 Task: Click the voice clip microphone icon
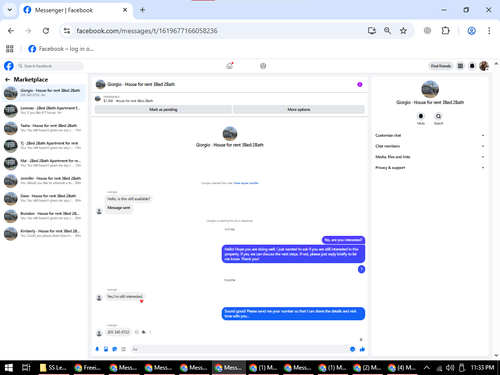(x=97, y=349)
